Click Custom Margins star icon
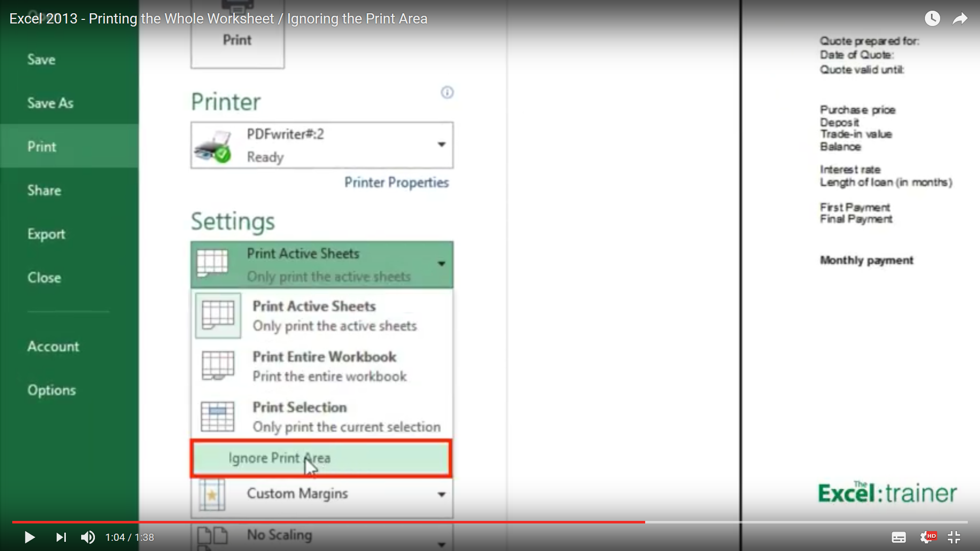The image size is (980, 551). (212, 495)
